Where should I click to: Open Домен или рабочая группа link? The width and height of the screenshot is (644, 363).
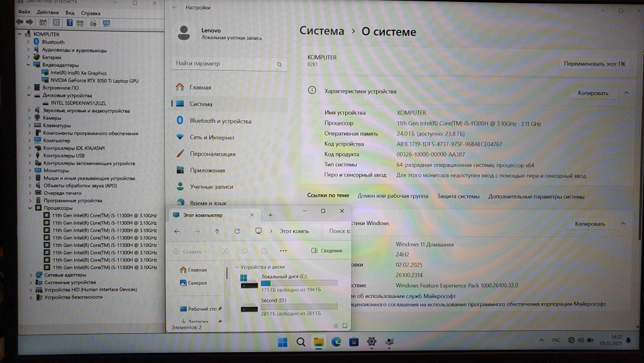393,195
